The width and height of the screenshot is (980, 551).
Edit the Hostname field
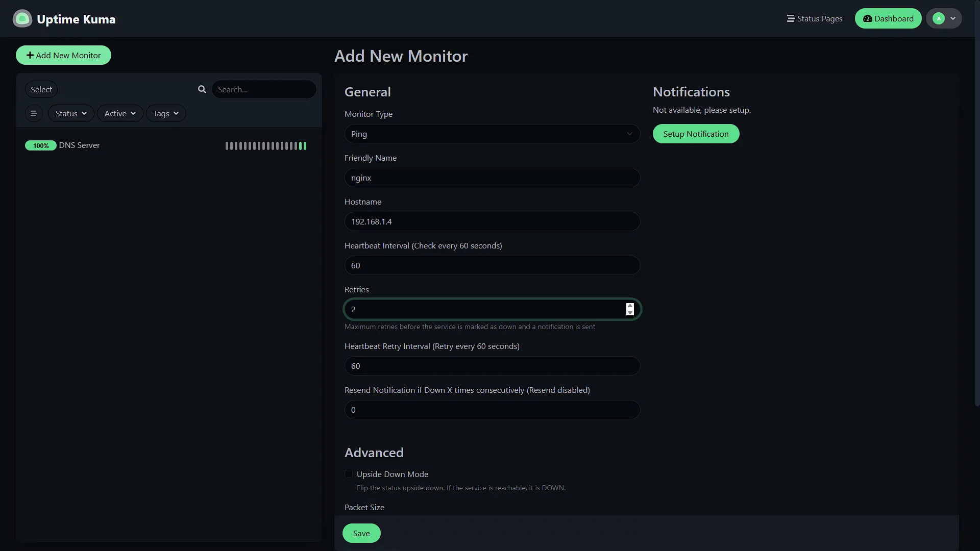[x=492, y=221]
